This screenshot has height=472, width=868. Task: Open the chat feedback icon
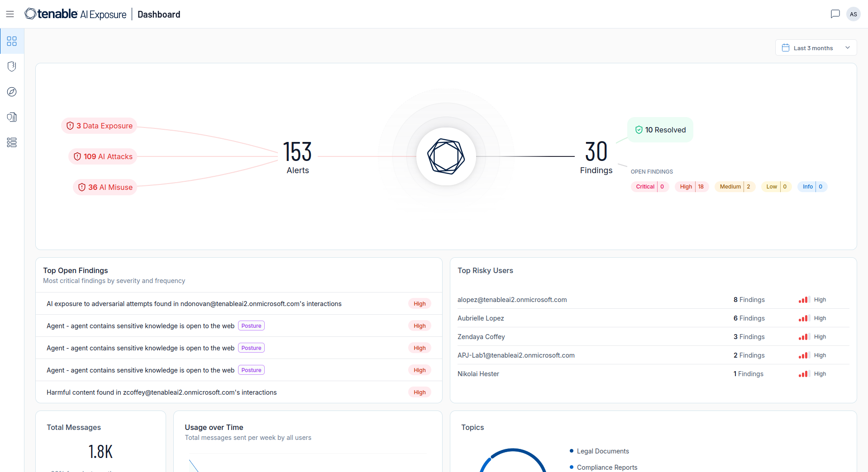point(835,14)
